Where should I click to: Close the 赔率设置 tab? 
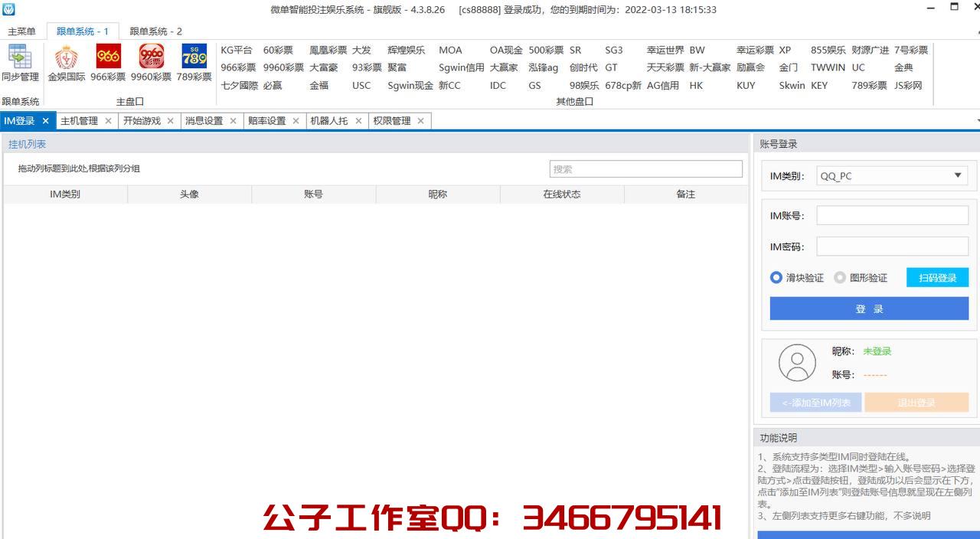coord(296,121)
